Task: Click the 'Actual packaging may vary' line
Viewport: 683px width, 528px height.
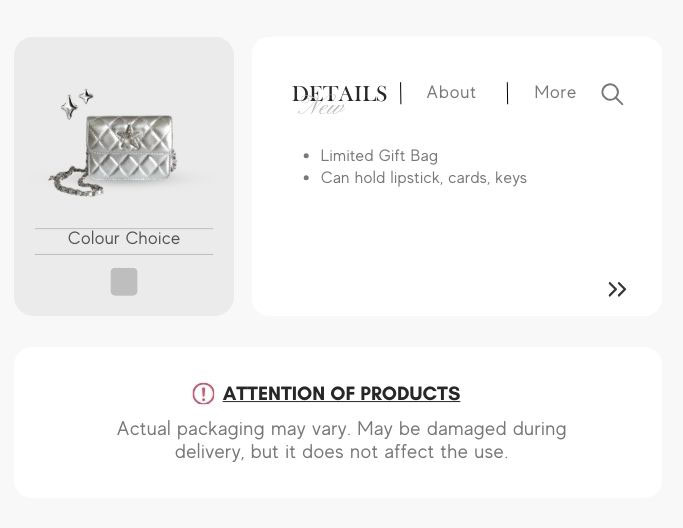Action: pyautogui.click(x=341, y=429)
